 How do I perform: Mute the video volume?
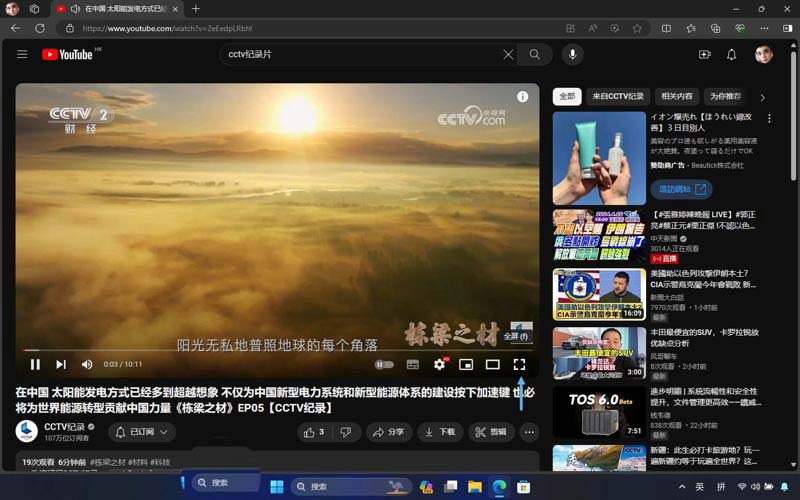coord(87,365)
